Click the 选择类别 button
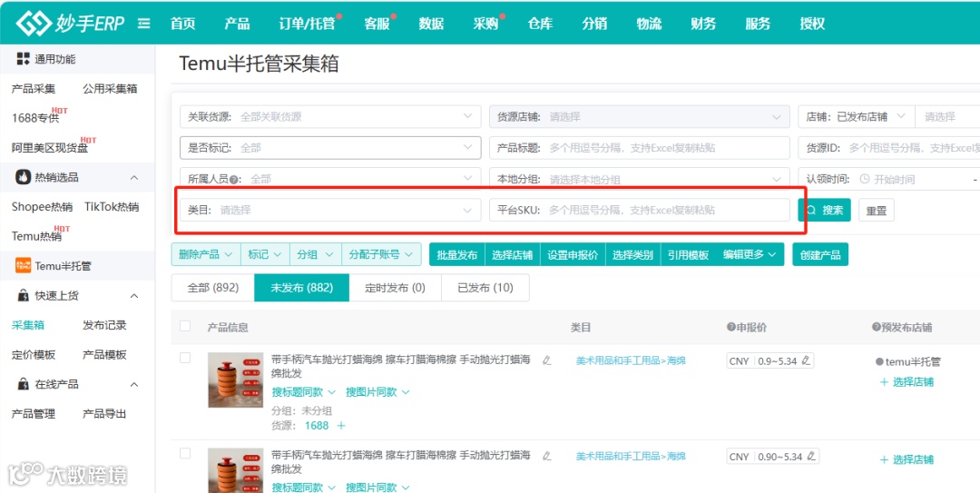Image resolution: width=980 pixels, height=493 pixels. pos(632,254)
